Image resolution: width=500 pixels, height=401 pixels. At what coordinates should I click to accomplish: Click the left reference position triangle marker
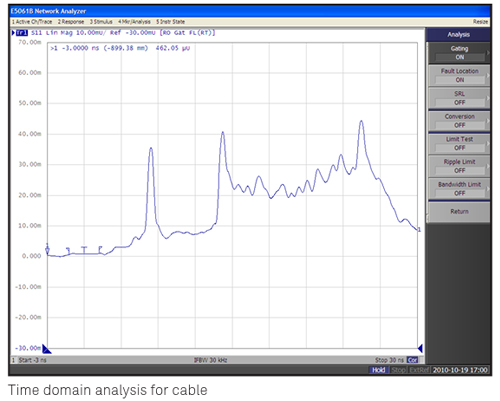[47, 349]
